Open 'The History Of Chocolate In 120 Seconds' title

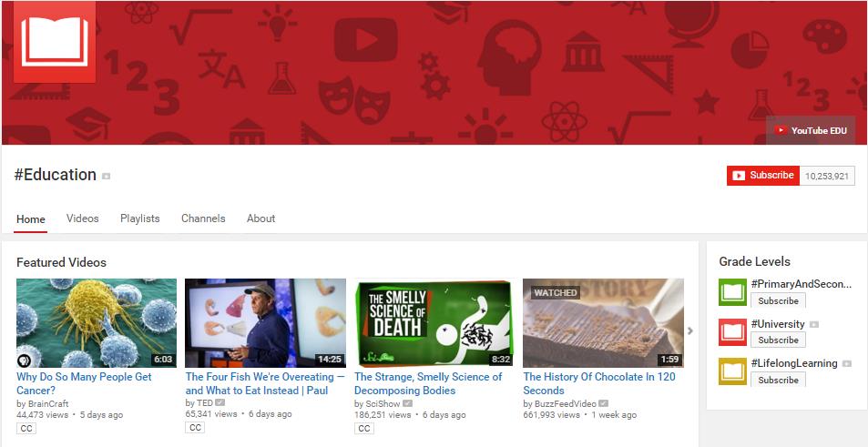[599, 383]
